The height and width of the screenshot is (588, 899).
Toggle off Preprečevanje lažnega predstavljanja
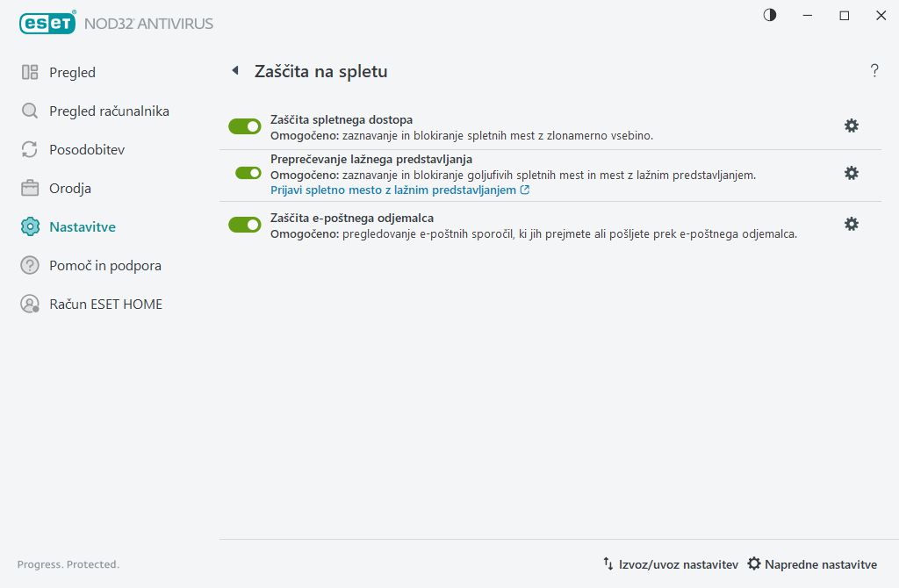(x=244, y=173)
